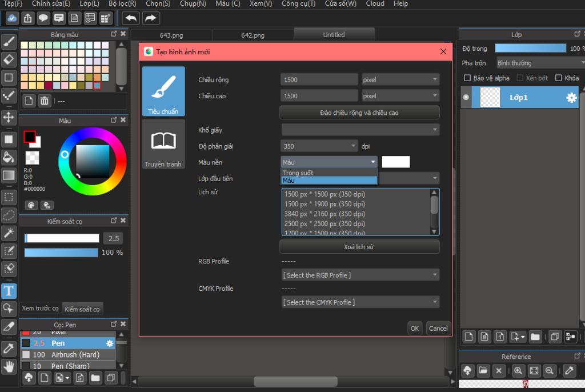Screen dimensions: 585x392
Task: Select Màu option in Màu nền list
Action: [x=328, y=181]
